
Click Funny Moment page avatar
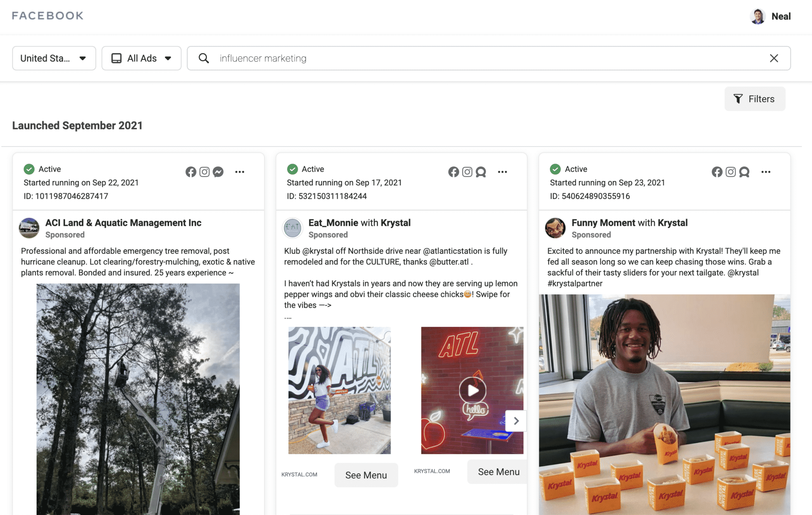555,228
